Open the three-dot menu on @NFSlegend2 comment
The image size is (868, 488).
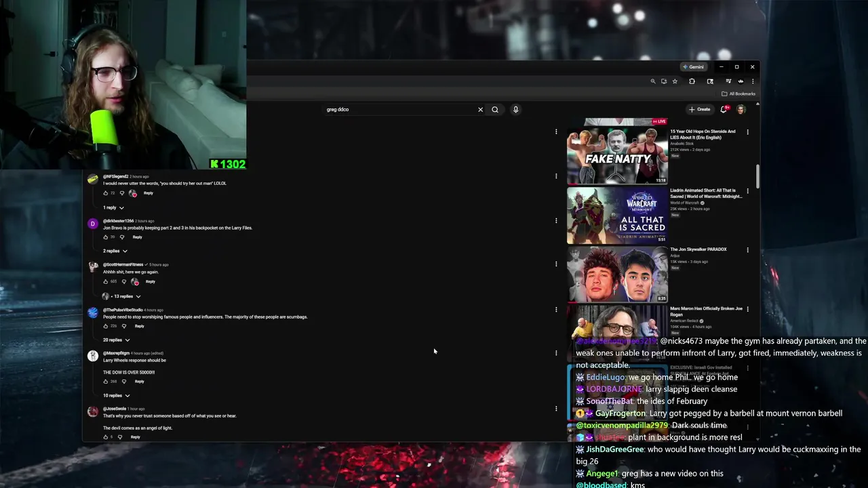[x=556, y=176]
